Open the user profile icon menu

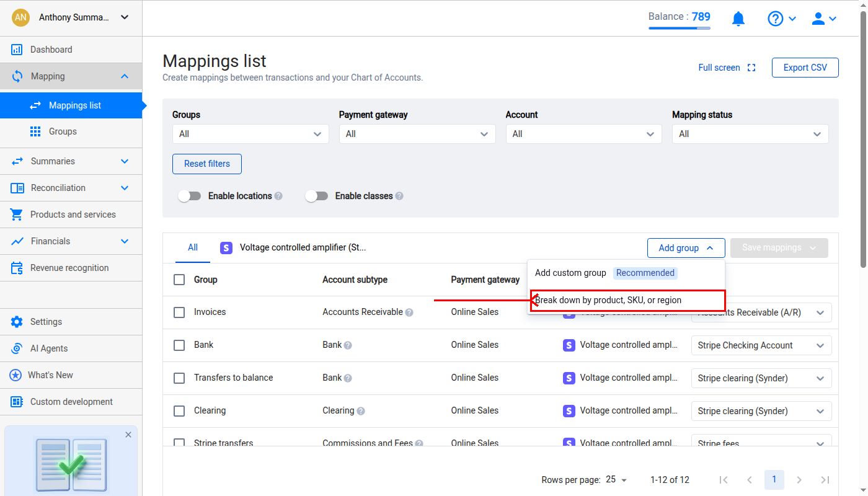pyautogui.click(x=824, y=19)
